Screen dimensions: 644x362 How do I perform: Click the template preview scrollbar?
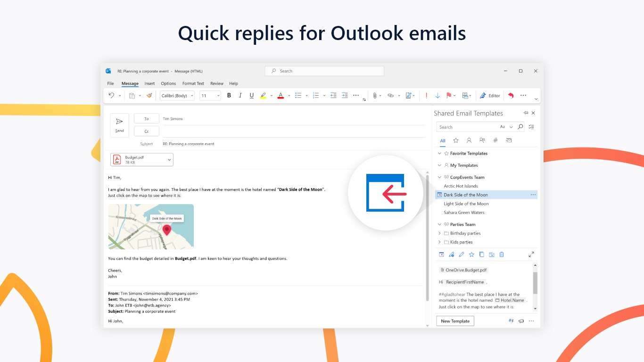[535, 283]
